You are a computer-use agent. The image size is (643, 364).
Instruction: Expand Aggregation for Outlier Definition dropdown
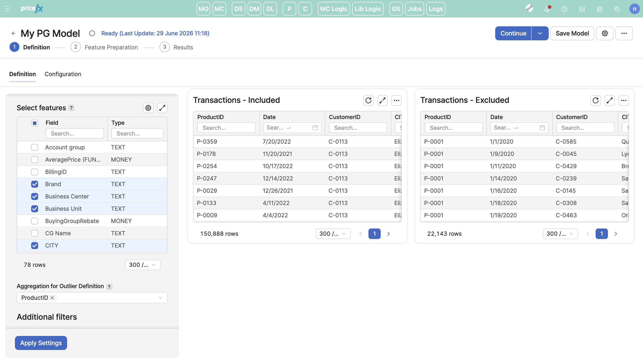161,298
